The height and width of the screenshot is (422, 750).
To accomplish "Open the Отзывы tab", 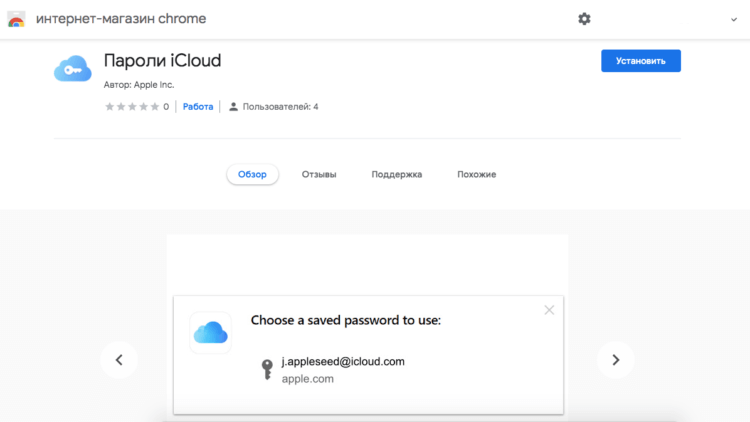I will click(319, 174).
